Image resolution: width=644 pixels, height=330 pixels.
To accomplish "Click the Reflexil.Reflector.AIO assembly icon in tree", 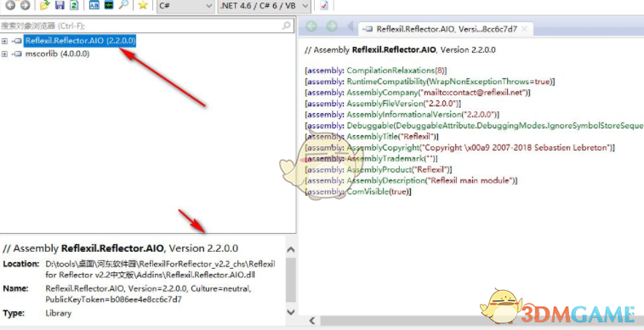I will coord(17,41).
